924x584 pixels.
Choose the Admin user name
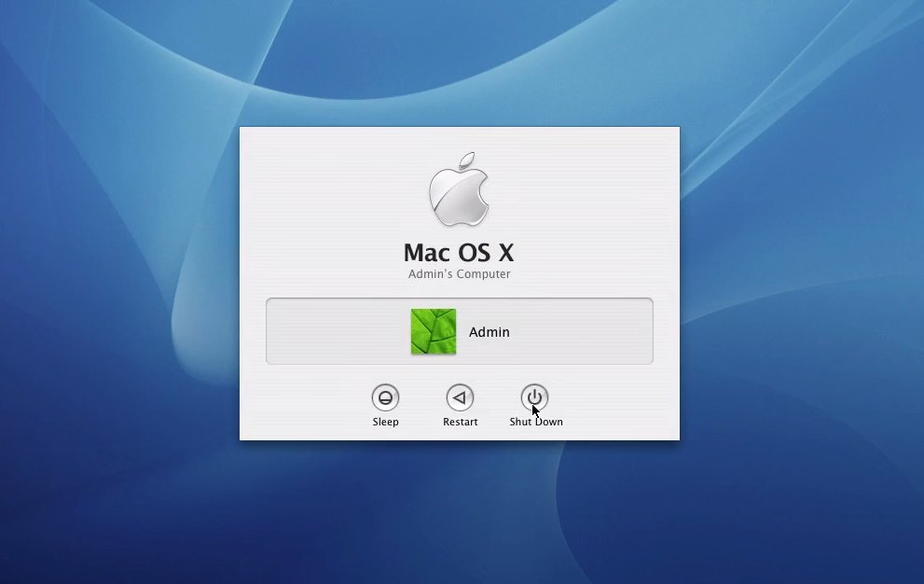pyautogui.click(x=490, y=332)
